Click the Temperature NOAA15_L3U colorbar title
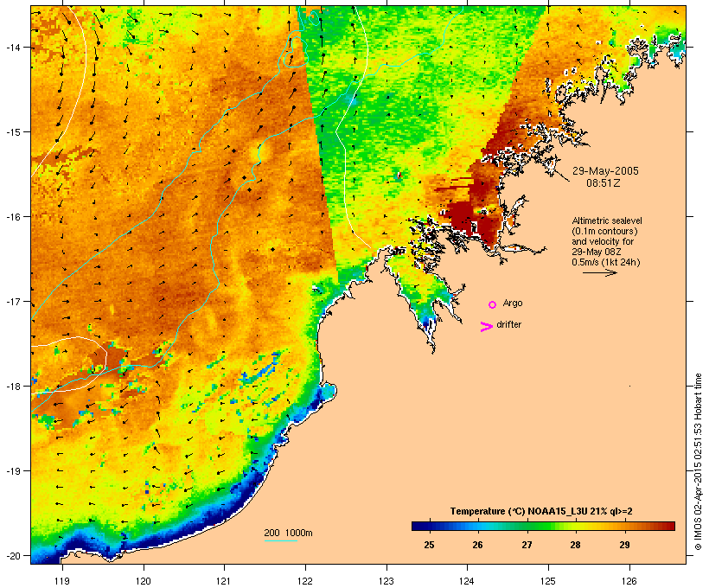Viewport: 709px width, 588px height. coord(541,511)
